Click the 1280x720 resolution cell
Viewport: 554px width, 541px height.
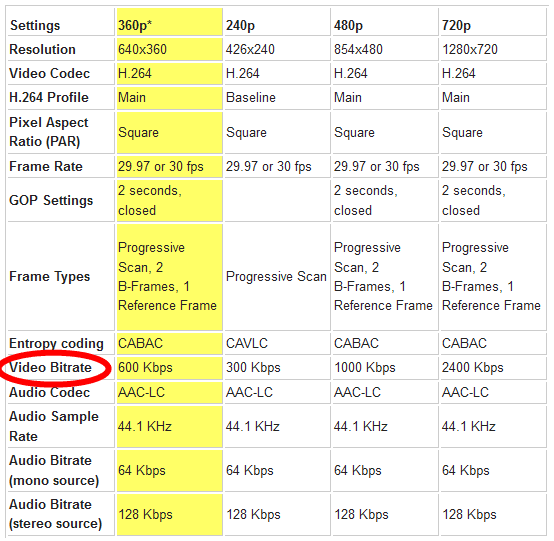pos(493,49)
